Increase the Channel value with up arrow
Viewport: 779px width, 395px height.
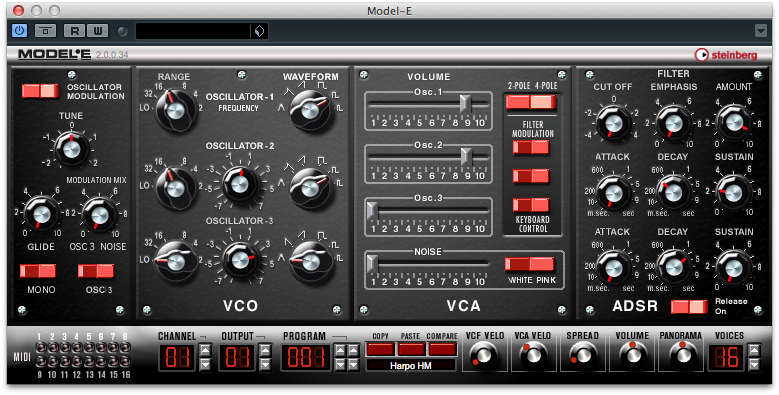[205, 351]
